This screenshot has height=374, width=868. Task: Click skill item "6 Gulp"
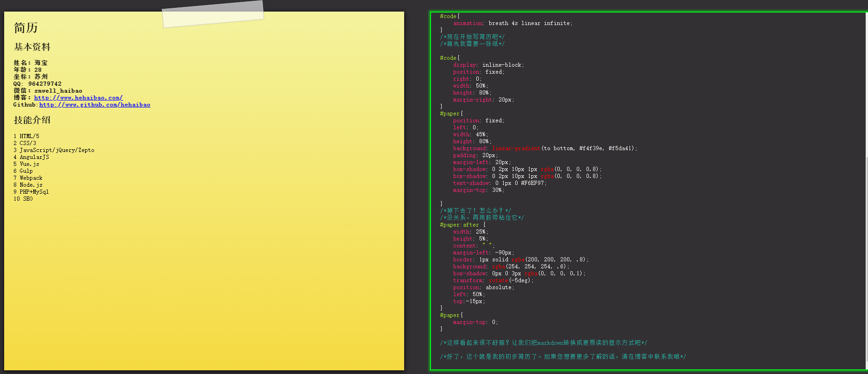coord(23,171)
